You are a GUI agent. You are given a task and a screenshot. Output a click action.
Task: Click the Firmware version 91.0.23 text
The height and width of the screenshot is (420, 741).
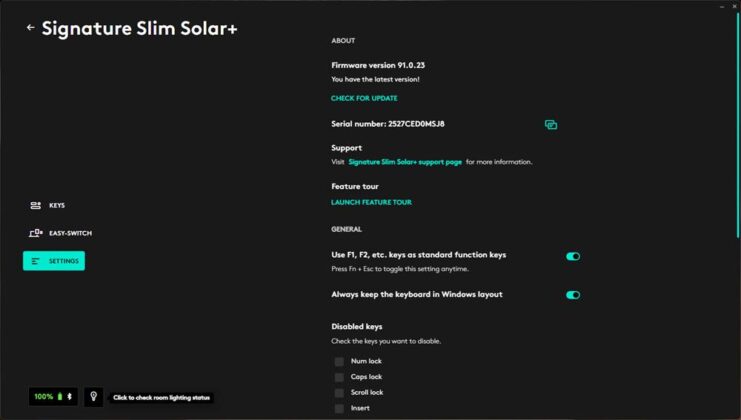(x=378, y=65)
